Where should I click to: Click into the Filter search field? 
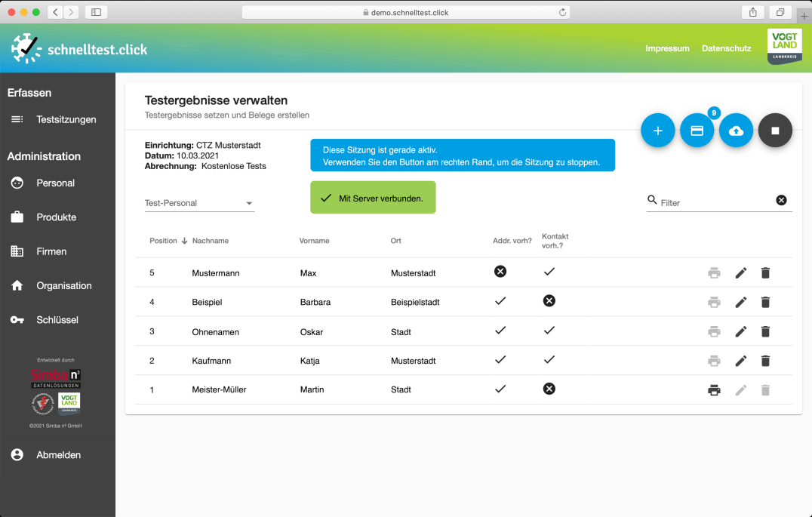tap(713, 202)
